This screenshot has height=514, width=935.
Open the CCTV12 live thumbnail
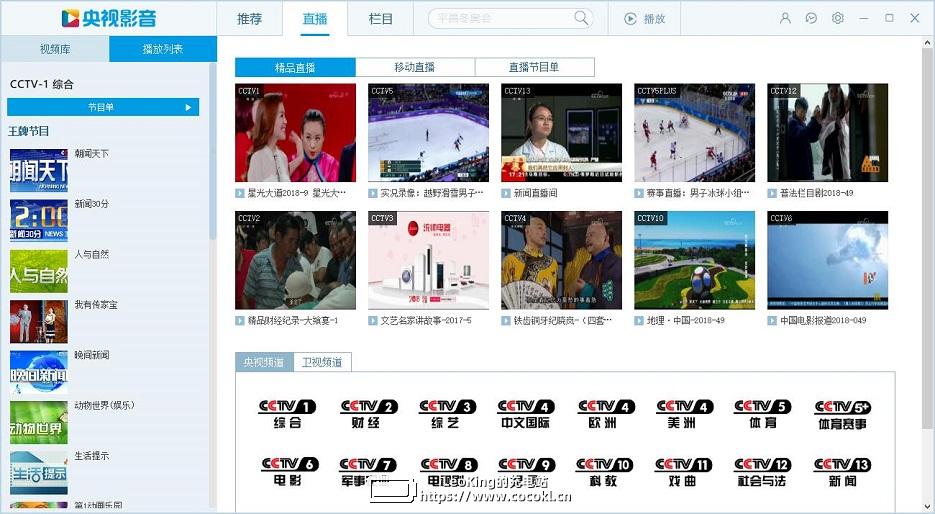click(x=827, y=132)
